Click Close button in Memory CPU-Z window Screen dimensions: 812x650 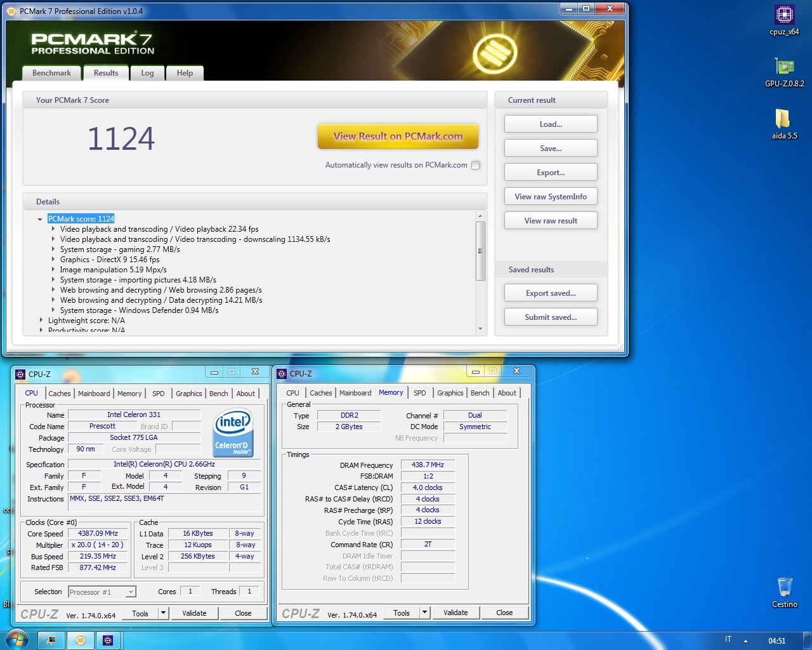pyautogui.click(x=504, y=613)
